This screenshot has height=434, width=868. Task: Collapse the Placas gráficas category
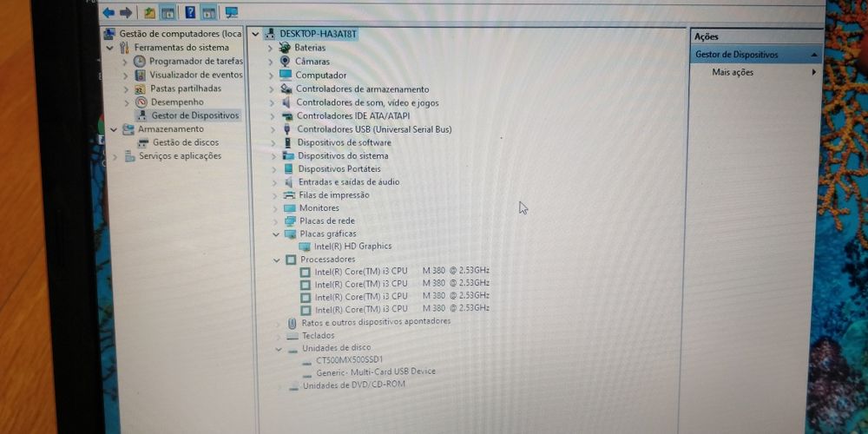[276, 234]
